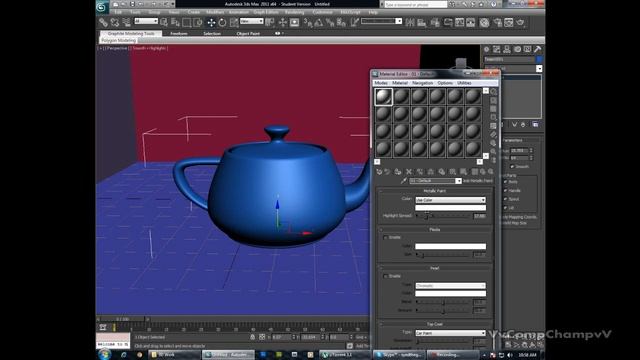Toggle the 3D Snaps icon

pos(308,22)
